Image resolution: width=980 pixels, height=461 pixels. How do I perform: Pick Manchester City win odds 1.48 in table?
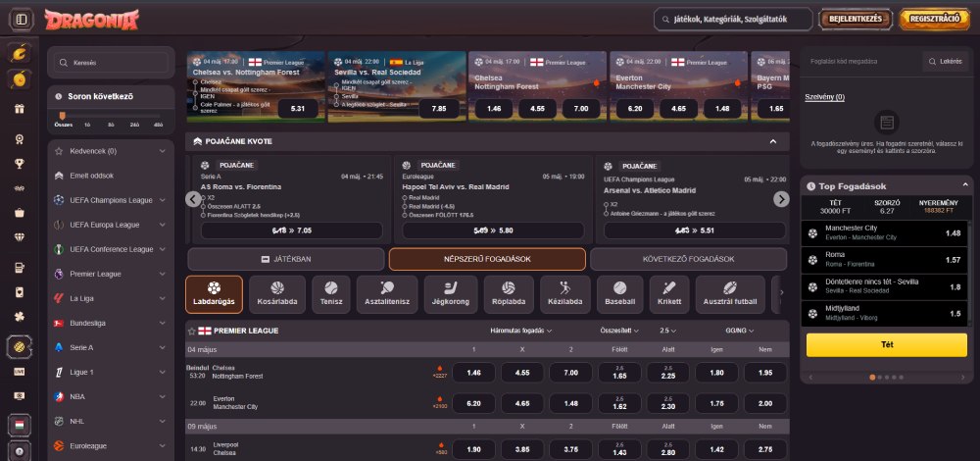click(x=570, y=403)
